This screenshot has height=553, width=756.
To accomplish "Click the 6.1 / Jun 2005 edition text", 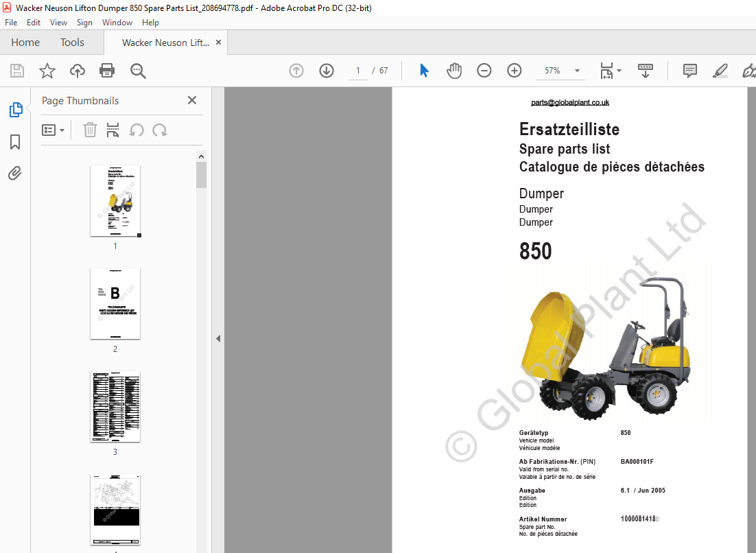I will tap(643, 491).
